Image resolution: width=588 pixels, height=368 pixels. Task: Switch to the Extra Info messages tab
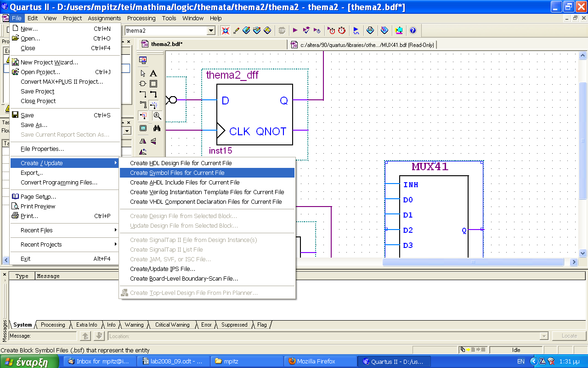click(x=86, y=325)
